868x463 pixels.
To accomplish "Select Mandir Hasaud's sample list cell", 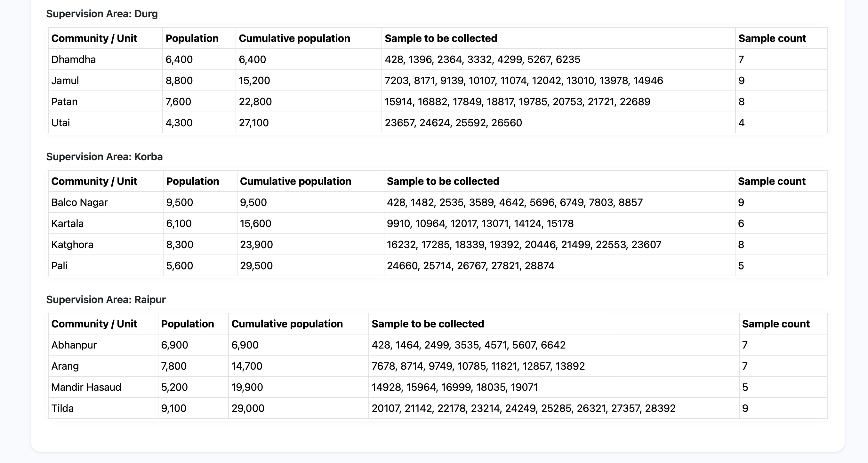I will point(454,387).
